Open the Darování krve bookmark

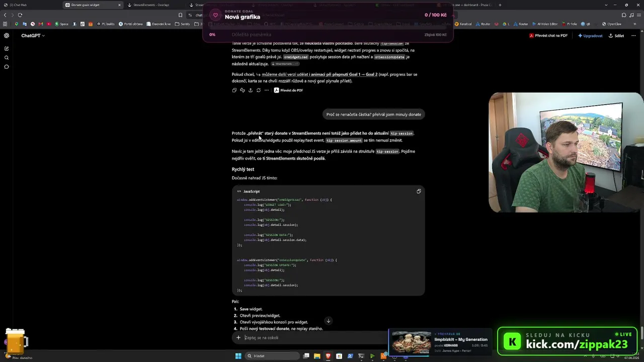pyautogui.click(x=159, y=24)
